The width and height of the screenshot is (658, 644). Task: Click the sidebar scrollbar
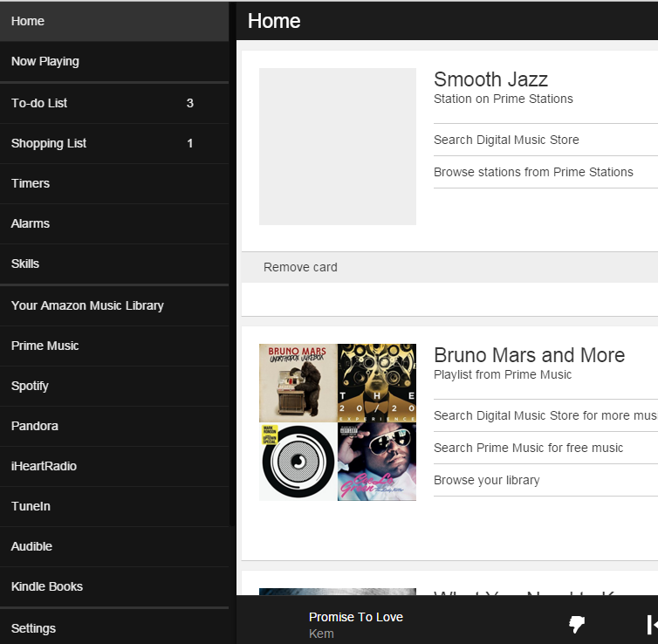point(232,264)
